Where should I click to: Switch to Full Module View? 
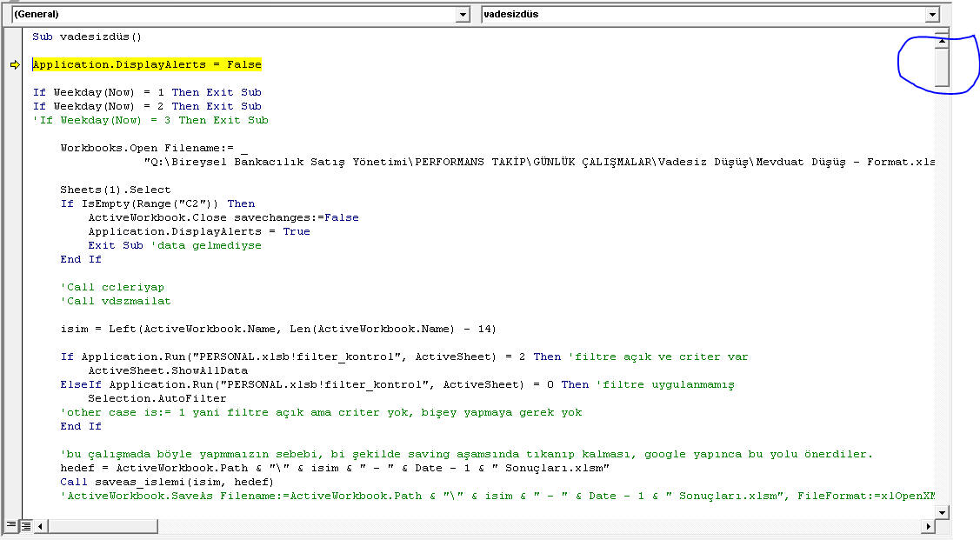coord(26,526)
